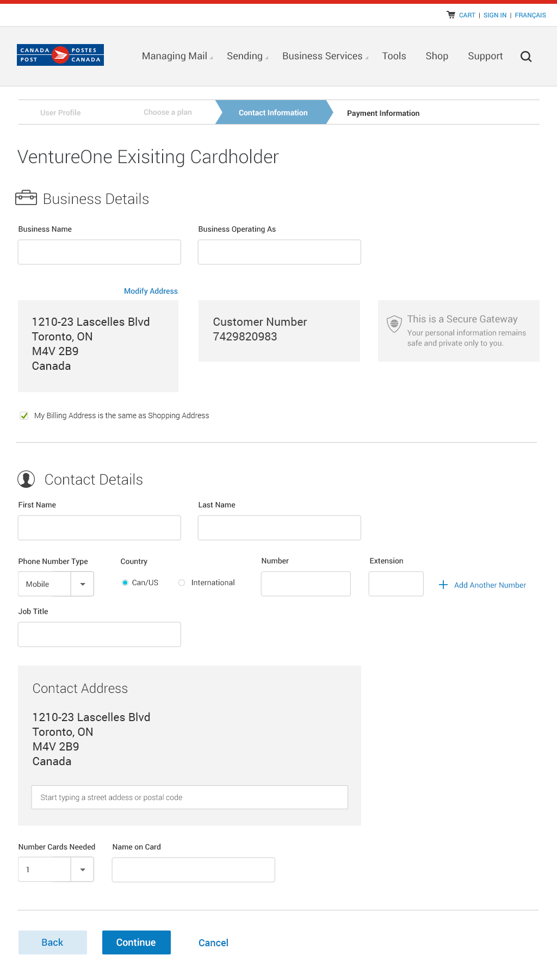Click the Back button
Viewport: 557px width, 980px height.
click(52, 942)
